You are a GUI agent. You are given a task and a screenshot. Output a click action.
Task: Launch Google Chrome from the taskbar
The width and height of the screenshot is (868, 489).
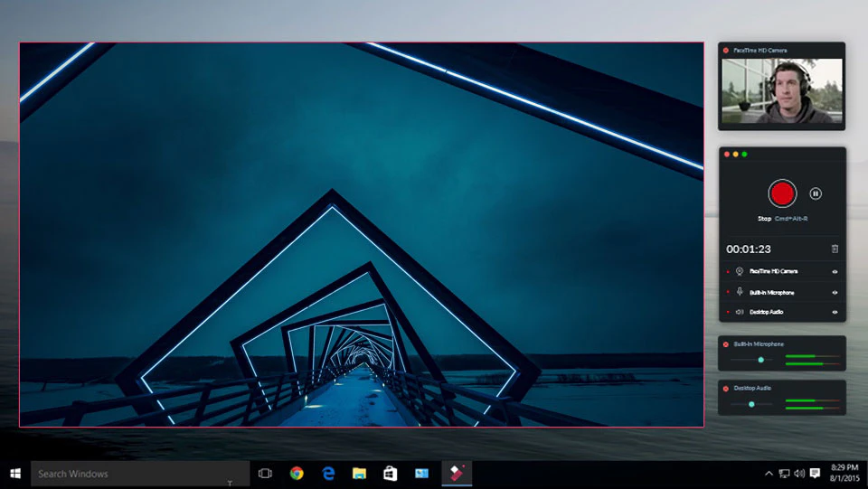click(297, 474)
